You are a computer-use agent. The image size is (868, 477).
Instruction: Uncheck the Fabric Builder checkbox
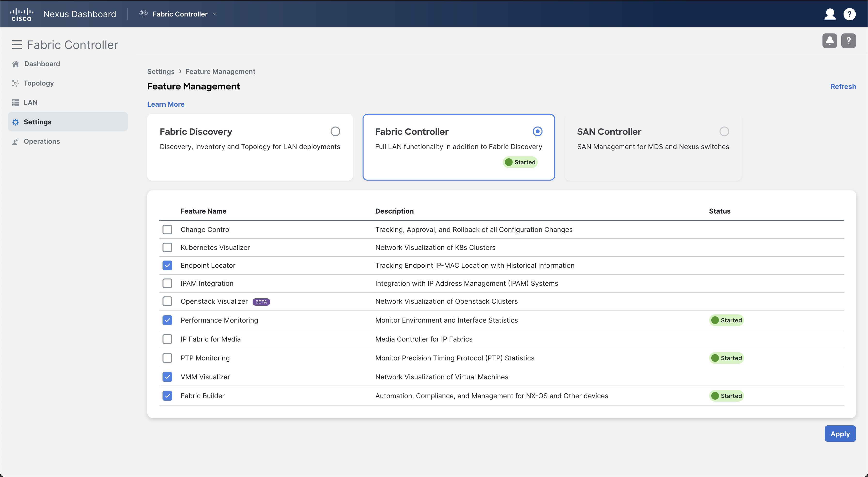click(x=167, y=396)
